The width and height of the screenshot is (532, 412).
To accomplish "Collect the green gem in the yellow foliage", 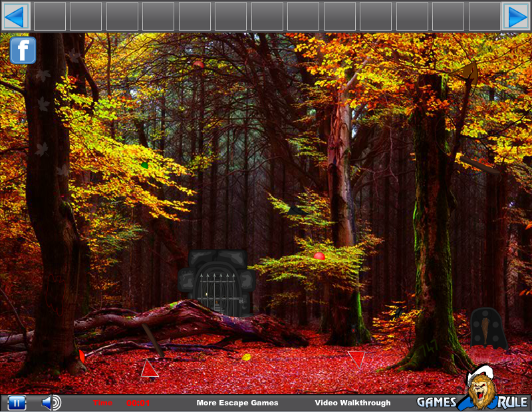I will tap(144, 165).
